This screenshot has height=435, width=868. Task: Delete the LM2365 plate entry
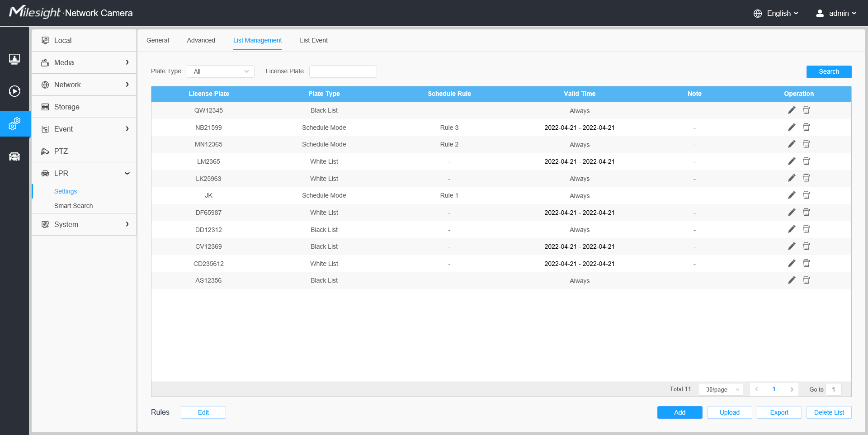[806, 161]
